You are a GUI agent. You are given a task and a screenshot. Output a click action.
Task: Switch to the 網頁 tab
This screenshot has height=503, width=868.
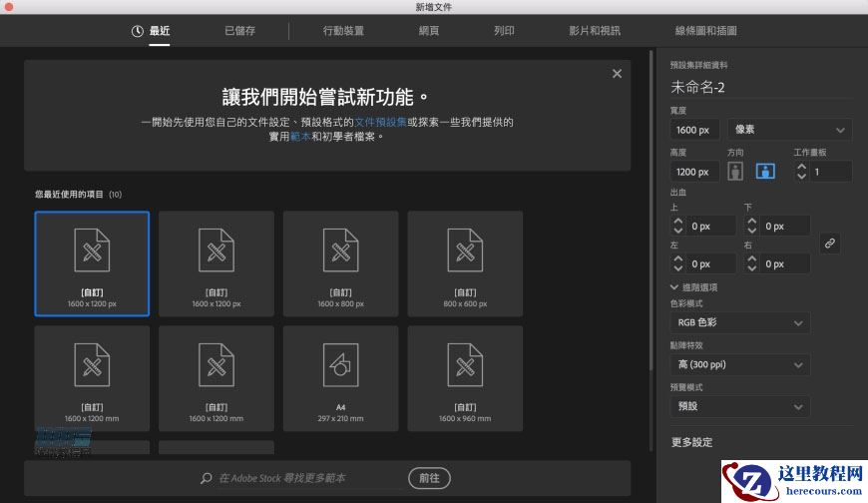(428, 31)
